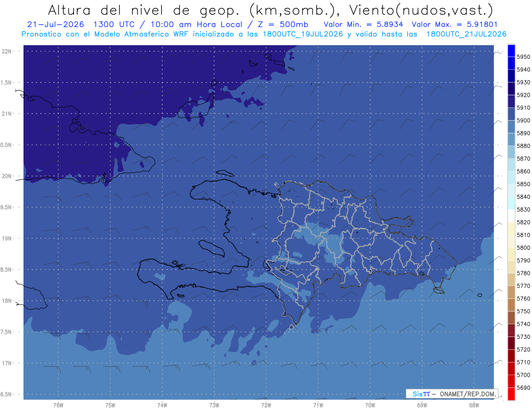The image size is (532, 411).
Task: Click the '5690' legend value
Action: pyautogui.click(x=524, y=388)
